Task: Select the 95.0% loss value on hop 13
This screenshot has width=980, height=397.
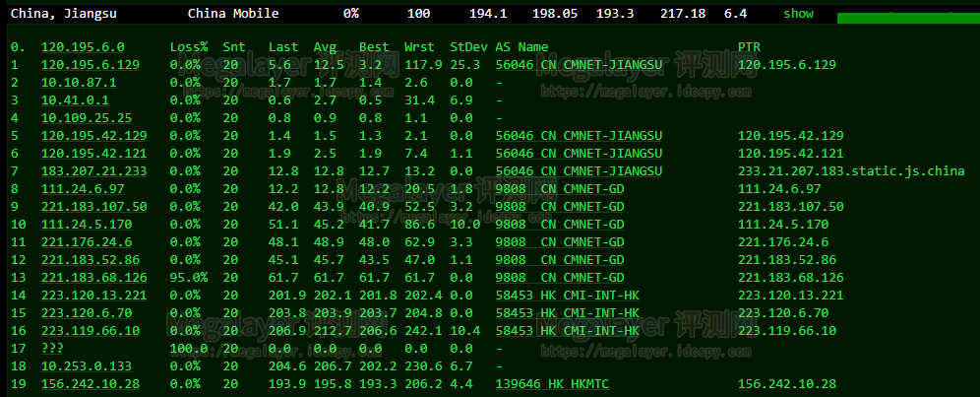Action: pos(189,278)
